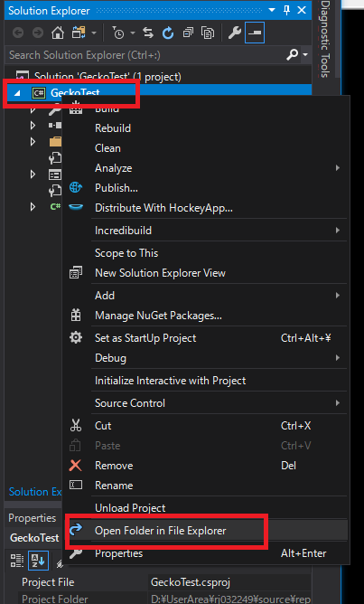Click the Home icon in Solution Explorer toolbar
The width and height of the screenshot is (364, 604).
coord(58,33)
